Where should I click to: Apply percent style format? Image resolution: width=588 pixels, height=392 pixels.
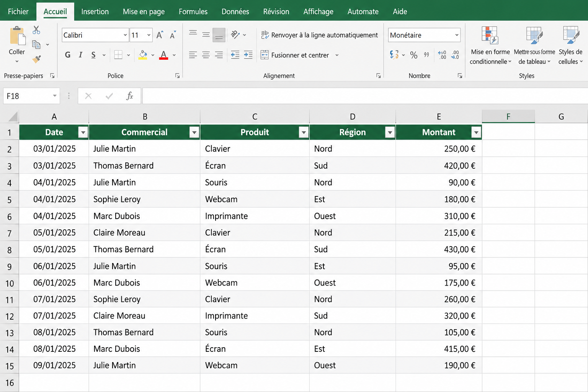pyautogui.click(x=414, y=55)
